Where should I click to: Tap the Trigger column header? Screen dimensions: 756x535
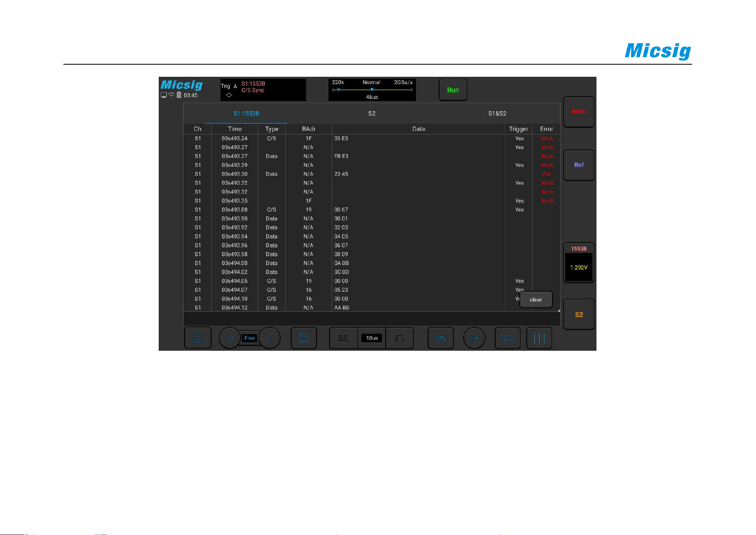click(x=519, y=129)
